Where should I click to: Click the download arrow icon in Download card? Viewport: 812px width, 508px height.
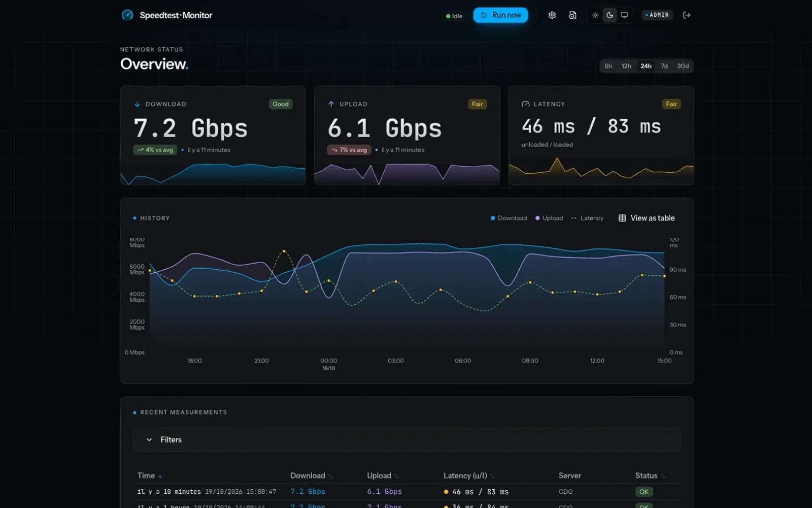tap(137, 104)
